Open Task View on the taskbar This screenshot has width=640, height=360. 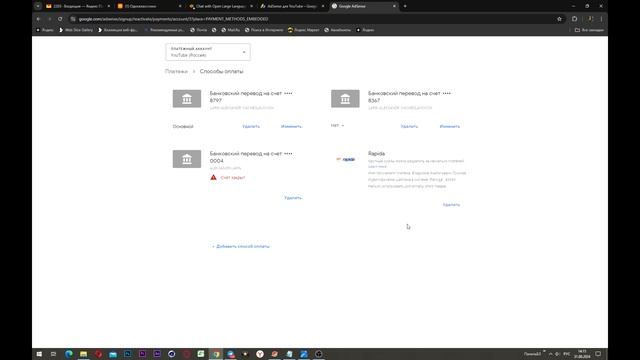pyautogui.click(x=53, y=354)
